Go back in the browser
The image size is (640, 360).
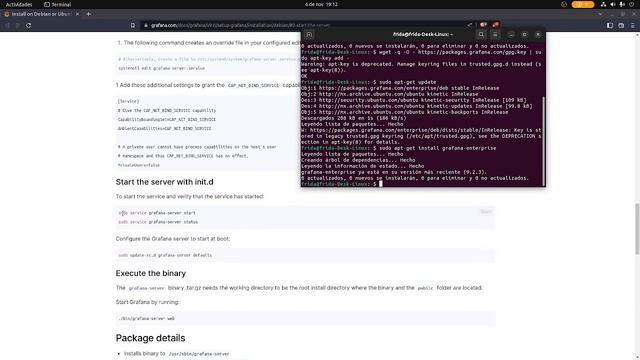[7, 25]
